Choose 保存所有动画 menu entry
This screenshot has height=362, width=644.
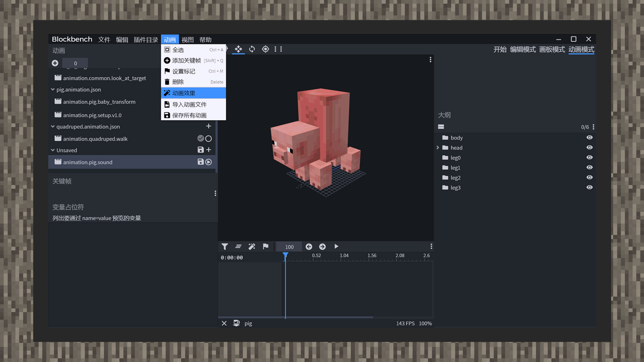pos(194,115)
